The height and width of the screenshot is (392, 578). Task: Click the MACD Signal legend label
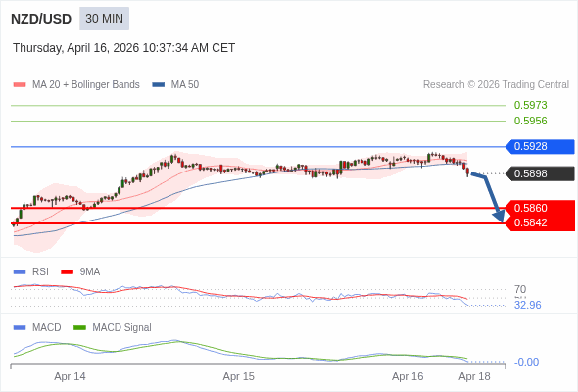point(121,328)
